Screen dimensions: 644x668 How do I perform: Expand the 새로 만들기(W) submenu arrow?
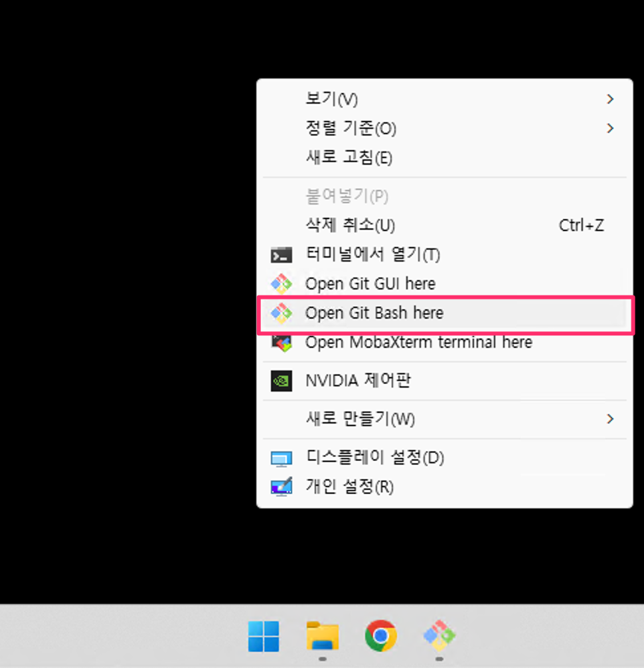[x=610, y=419]
